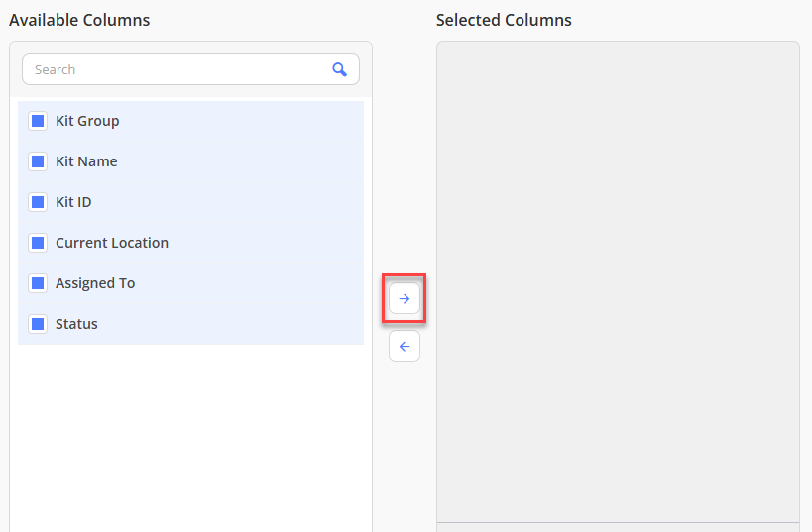Click inside the empty Selected Columns panel
The width and height of the screenshot is (812, 532).
618,282
